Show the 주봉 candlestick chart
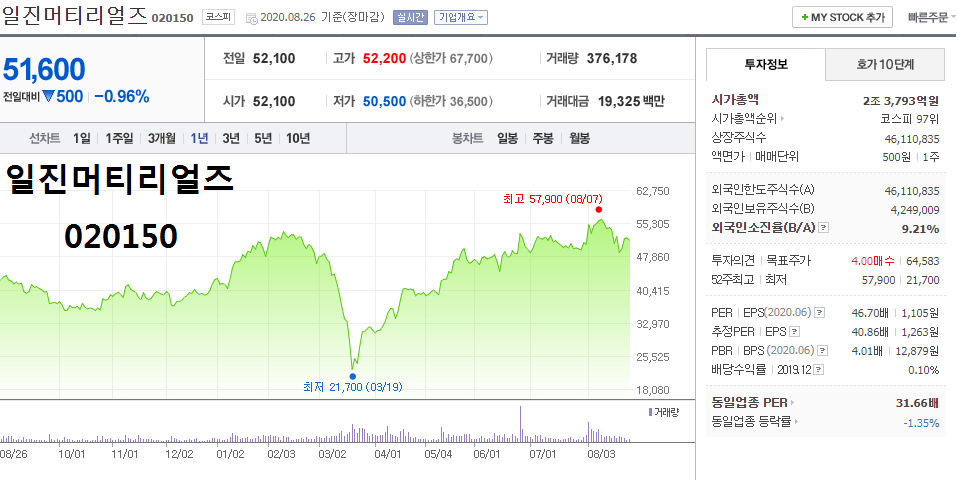 click(543, 139)
